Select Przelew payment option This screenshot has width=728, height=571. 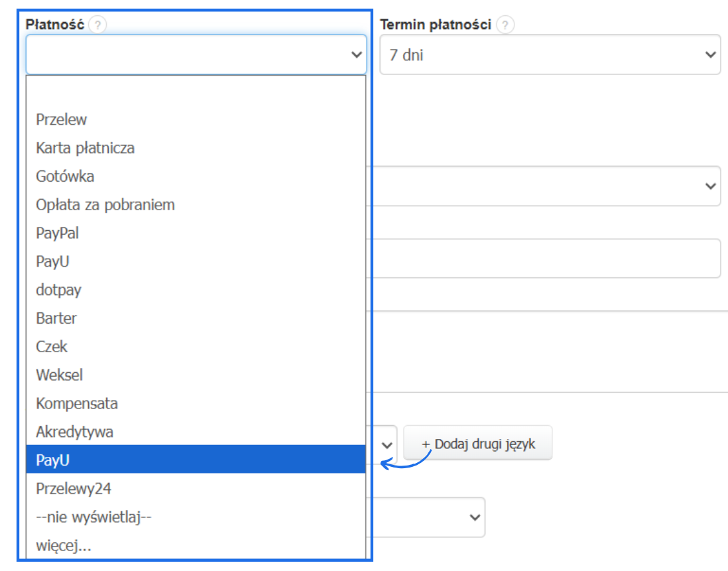click(x=62, y=120)
